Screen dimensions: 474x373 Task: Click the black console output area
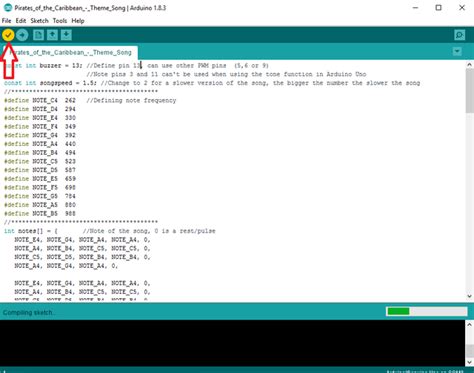coord(233,343)
